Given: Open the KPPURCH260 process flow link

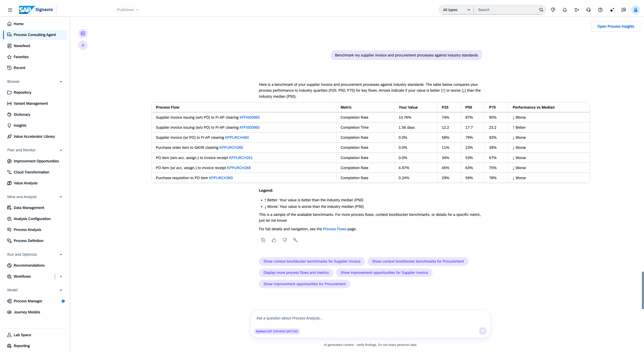Looking at the screenshot, I should pyautogui.click(x=231, y=147).
